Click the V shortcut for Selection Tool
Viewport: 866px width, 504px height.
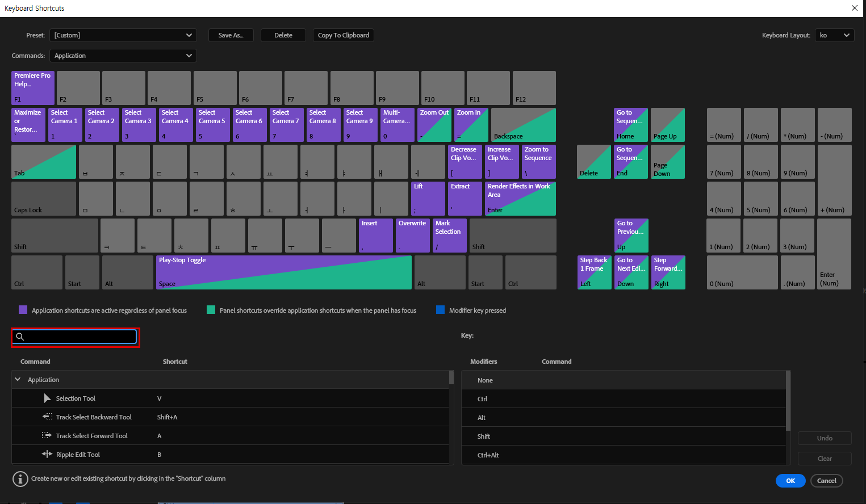coord(160,398)
